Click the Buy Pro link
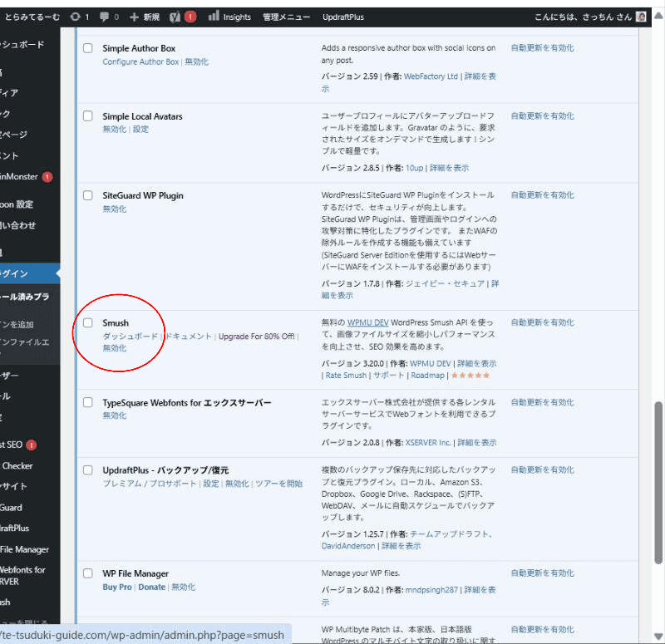This screenshot has height=644, width=665. pos(117,587)
